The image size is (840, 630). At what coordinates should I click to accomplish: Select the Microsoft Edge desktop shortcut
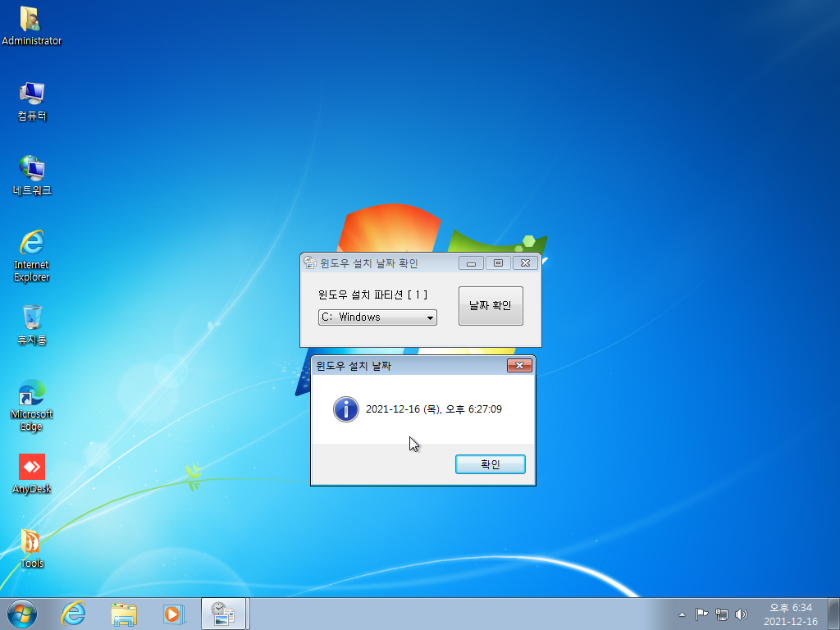point(32,405)
